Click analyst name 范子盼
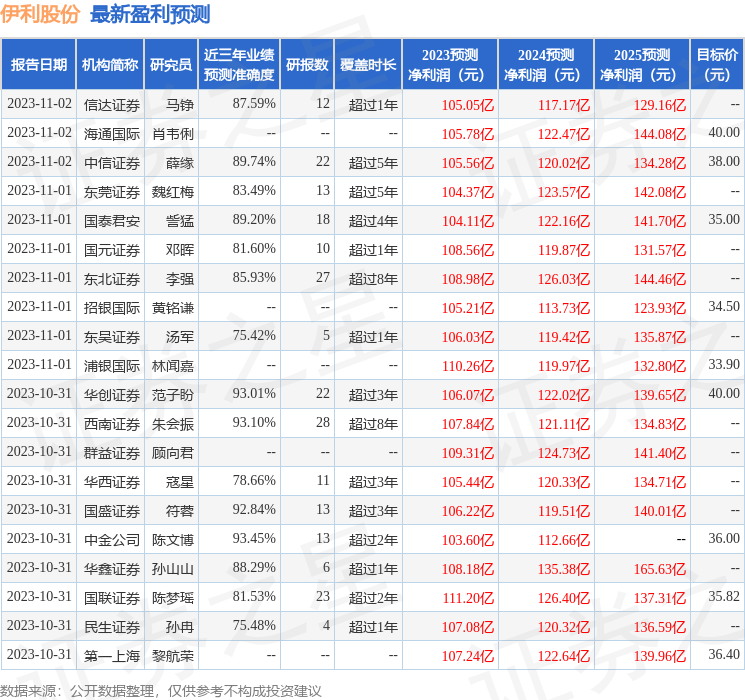Viewport: 745px width, 700px height. coord(173,394)
